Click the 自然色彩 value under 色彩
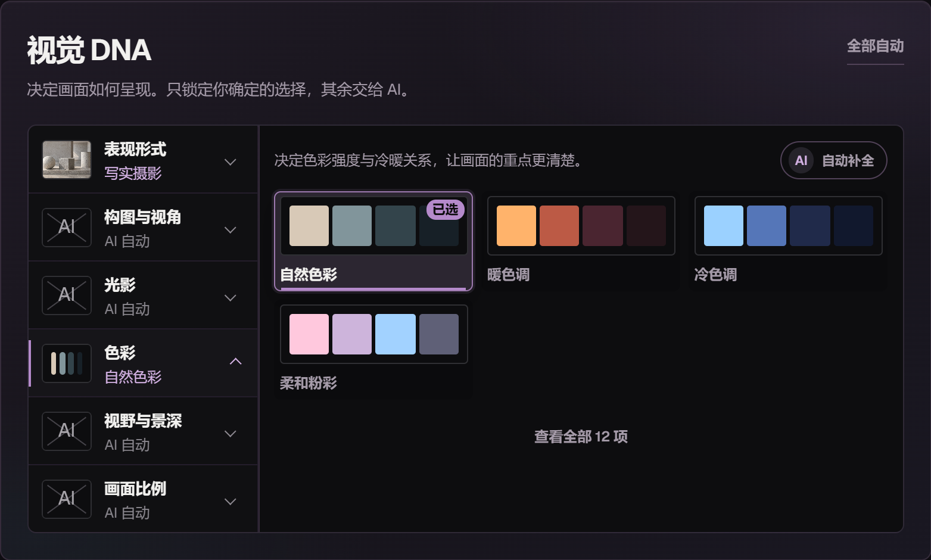 tap(133, 377)
